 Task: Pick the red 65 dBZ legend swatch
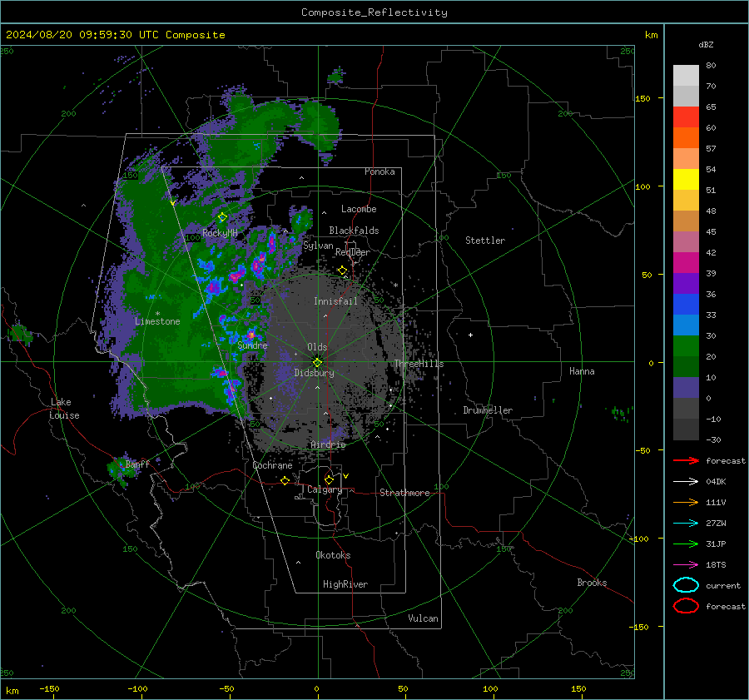pos(686,117)
